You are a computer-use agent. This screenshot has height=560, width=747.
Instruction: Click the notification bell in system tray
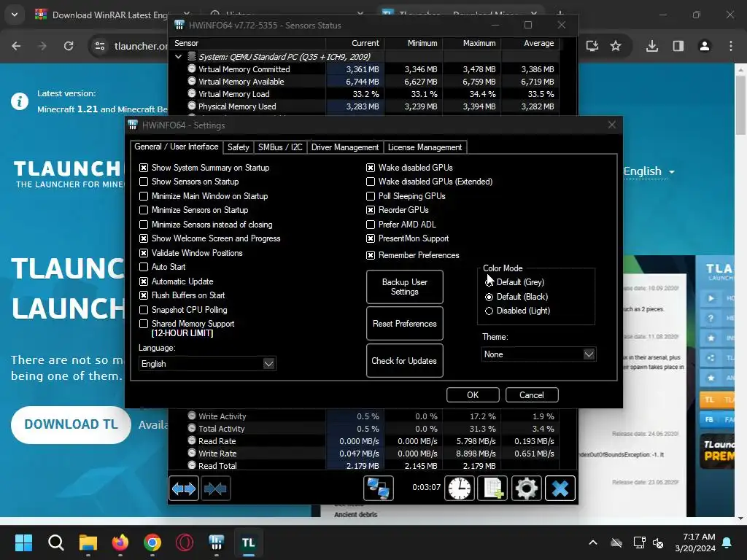pyautogui.click(x=727, y=542)
